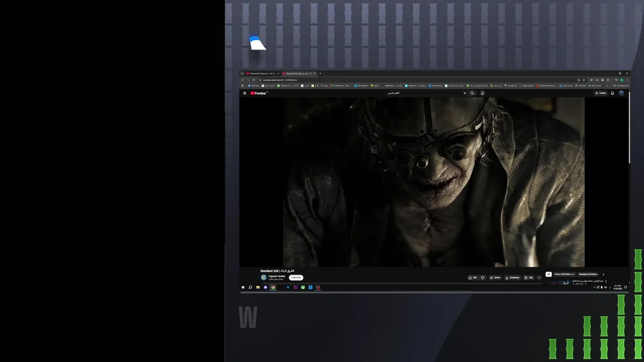Select the All filter chip
644x362 pixels.
[x=548, y=274]
